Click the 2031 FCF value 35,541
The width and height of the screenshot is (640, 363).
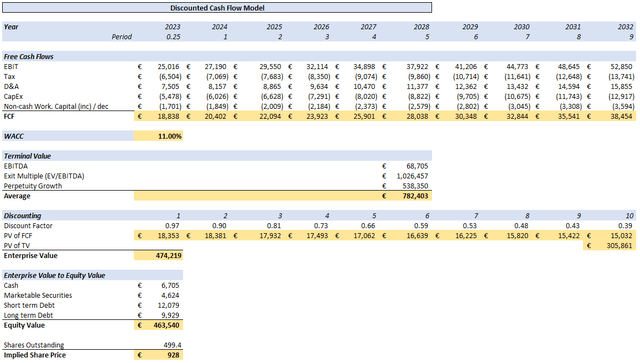[x=569, y=116]
